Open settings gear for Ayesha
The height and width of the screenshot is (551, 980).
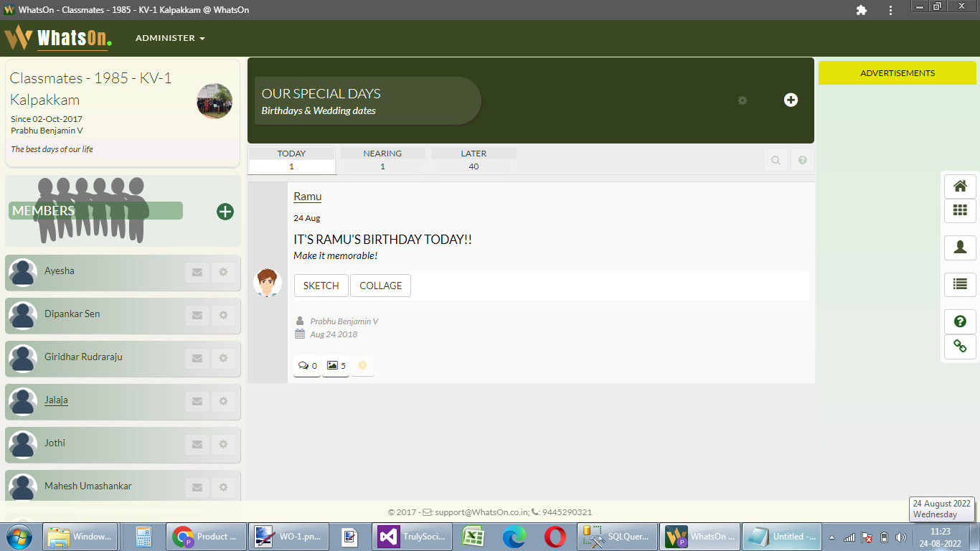[x=223, y=272]
